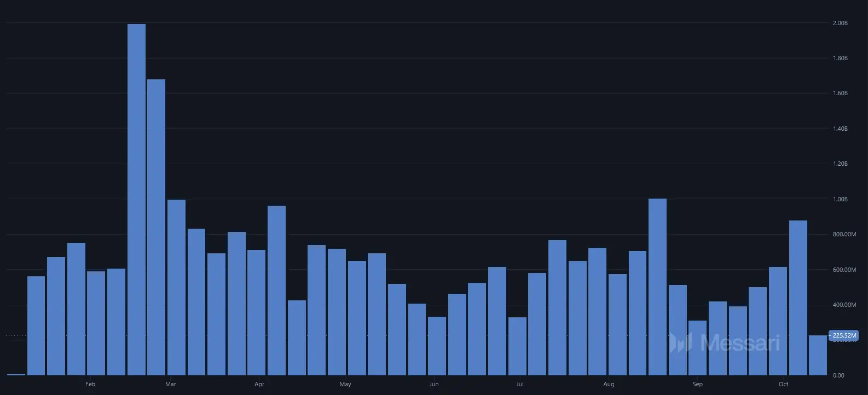Click the Messari logo icon watermark

click(680, 342)
